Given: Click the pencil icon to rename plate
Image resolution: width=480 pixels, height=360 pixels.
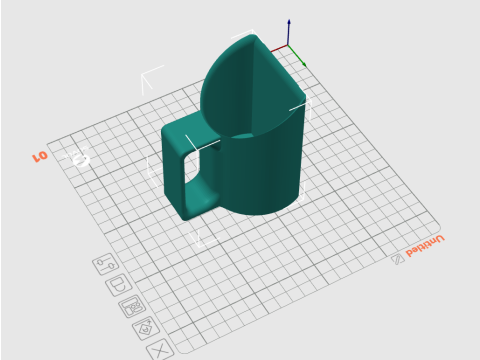Looking at the screenshot, I should pyautogui.click(x=397, y=259).
